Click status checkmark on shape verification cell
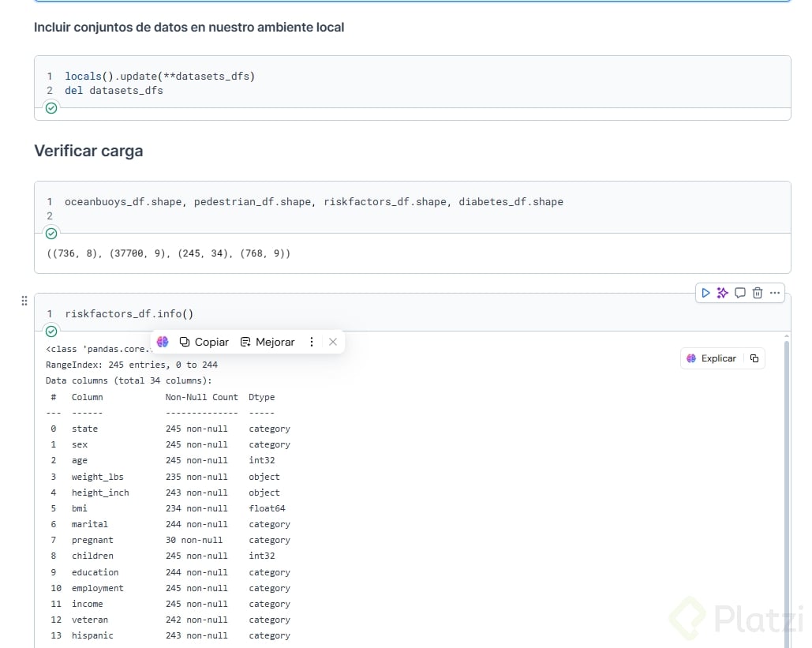The width and height of the screenshot is (812, 648). [x=51, y=234]
